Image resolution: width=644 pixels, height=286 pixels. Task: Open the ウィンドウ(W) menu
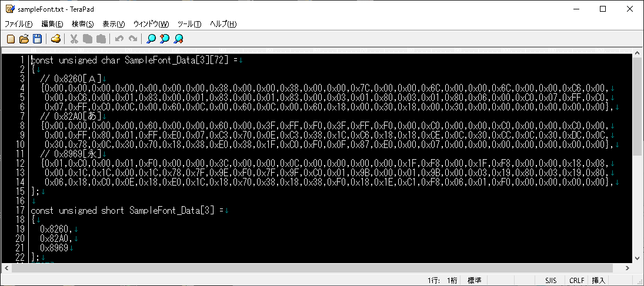[151, 24]
